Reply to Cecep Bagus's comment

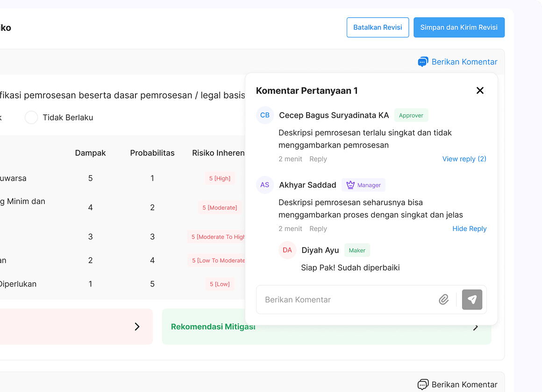click(318, 159)
